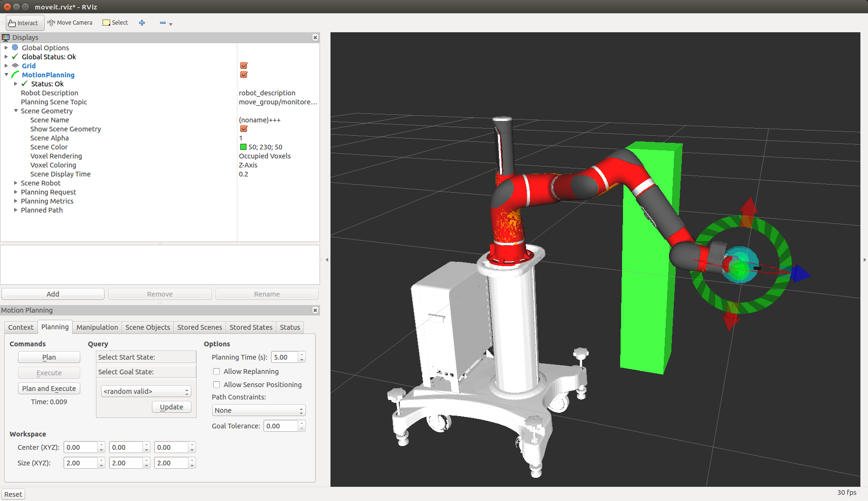Open the random valid goal state dropdown
The image size is (868, 501).
coord(146,391)
